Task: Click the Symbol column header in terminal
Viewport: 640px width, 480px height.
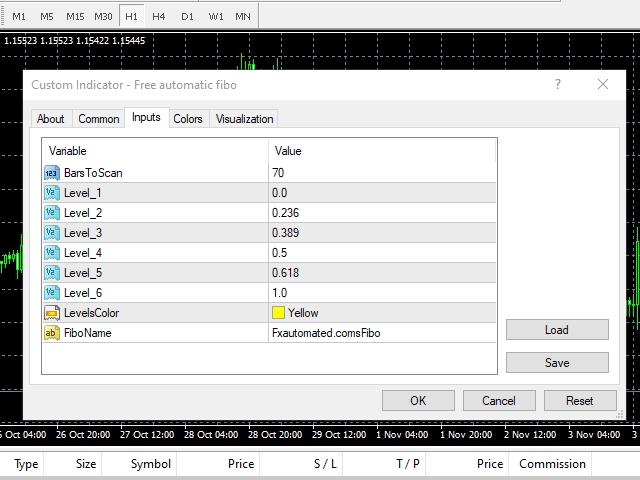Action: [151, 464]
